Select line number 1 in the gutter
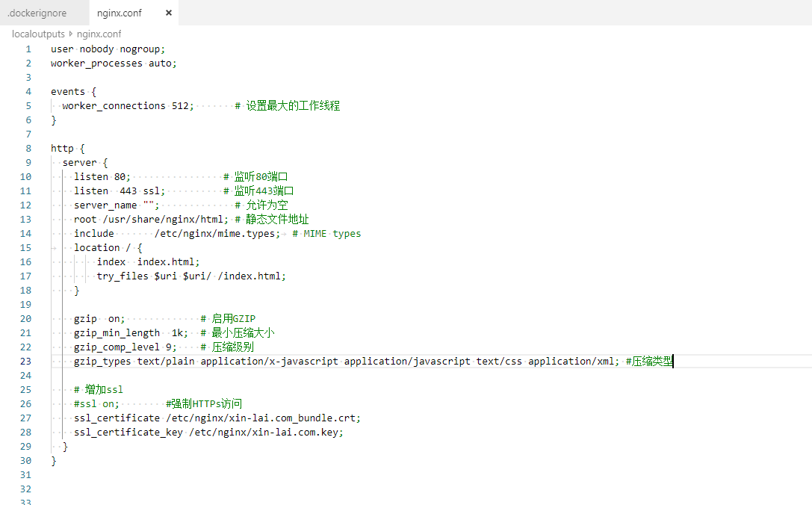The height and width of the screenshot is (505, 812). pyautogui.click(x=28, y=49)
